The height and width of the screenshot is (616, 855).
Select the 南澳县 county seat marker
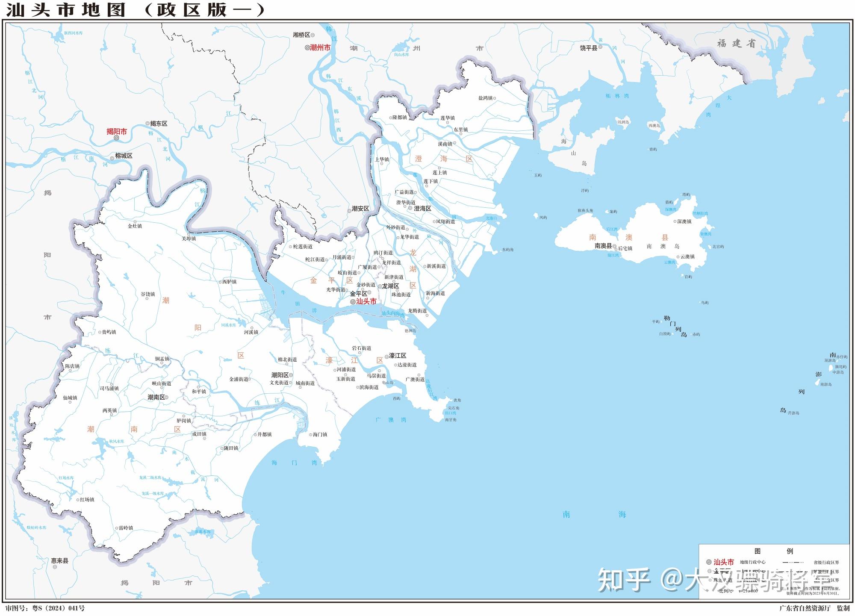[x=615, y=246]
